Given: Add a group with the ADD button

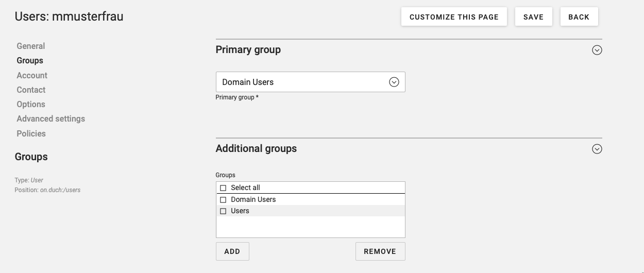Looking at the screenshot, I should click(232, 251).
